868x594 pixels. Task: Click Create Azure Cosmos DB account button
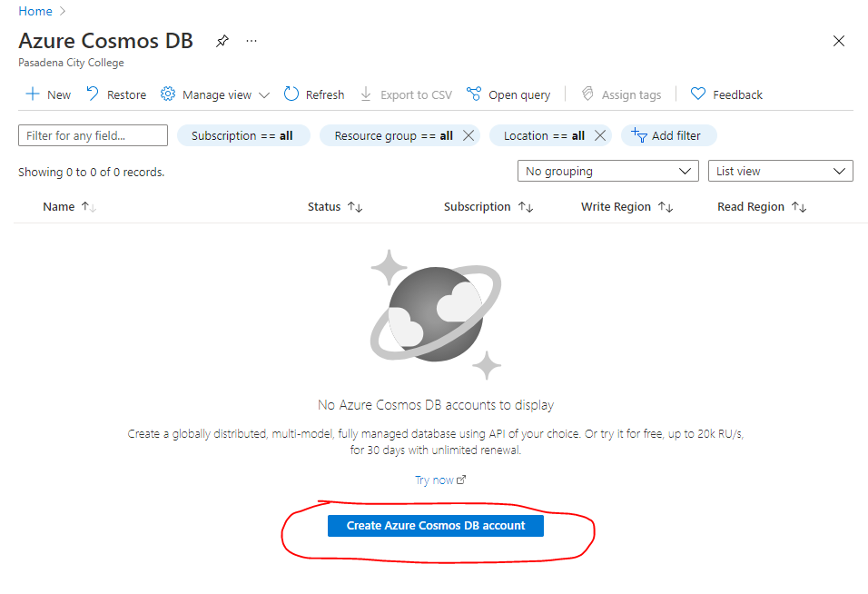[436, 526]
